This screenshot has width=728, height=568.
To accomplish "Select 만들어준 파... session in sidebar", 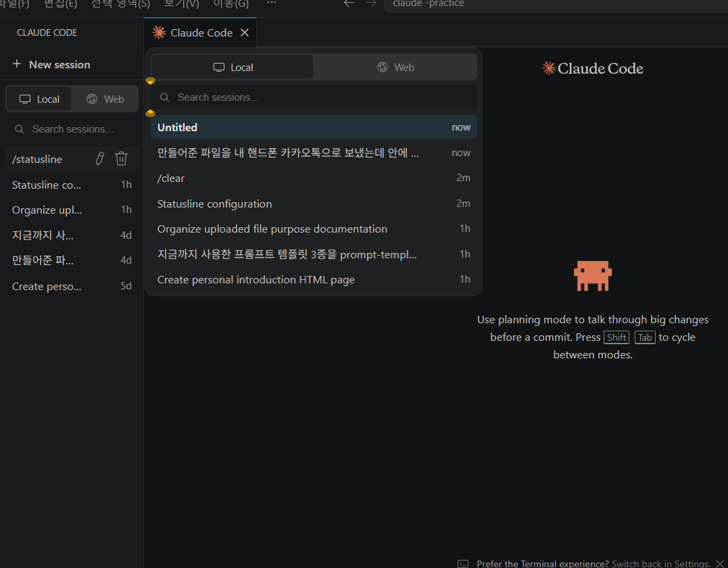I will [72, 260].
